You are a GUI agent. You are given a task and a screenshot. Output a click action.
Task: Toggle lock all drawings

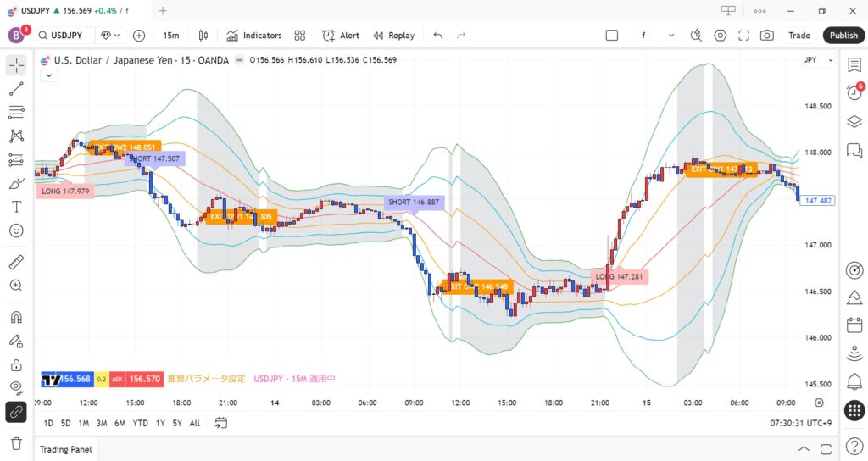coord(16,365)
